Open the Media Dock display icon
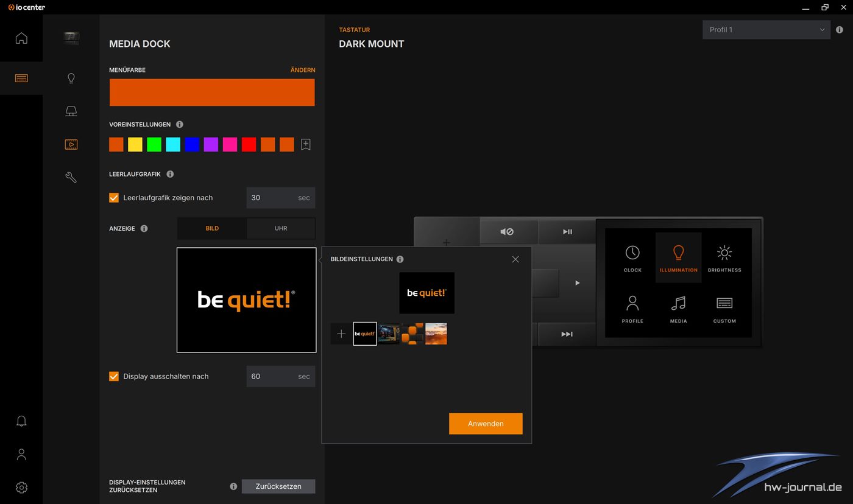853x504 pixels. click(71, 144)
